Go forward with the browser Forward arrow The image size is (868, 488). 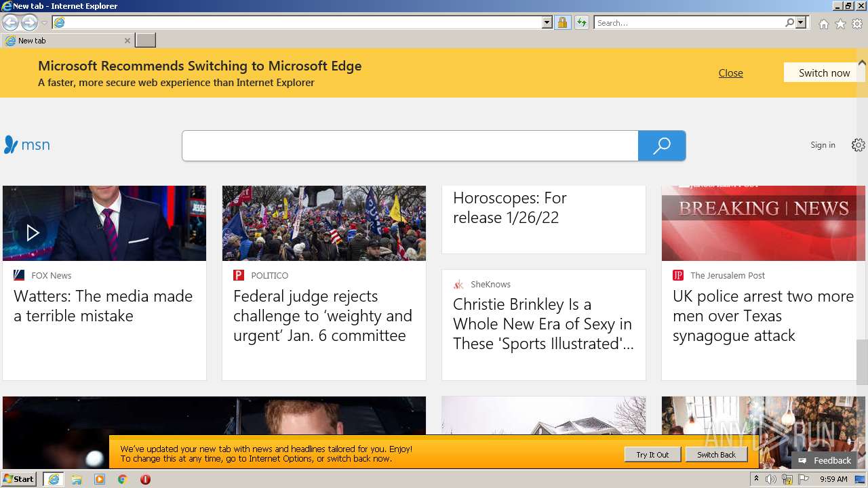(29, 22)
